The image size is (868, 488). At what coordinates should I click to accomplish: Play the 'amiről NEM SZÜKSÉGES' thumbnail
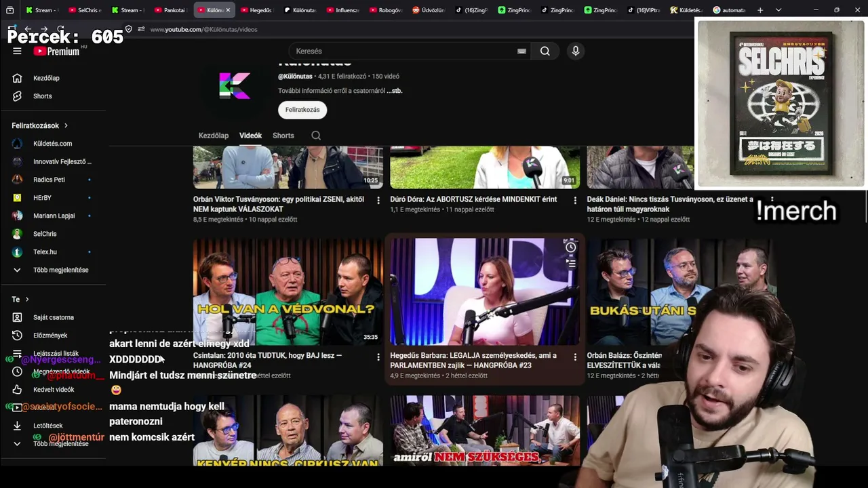tap(485, 431)
